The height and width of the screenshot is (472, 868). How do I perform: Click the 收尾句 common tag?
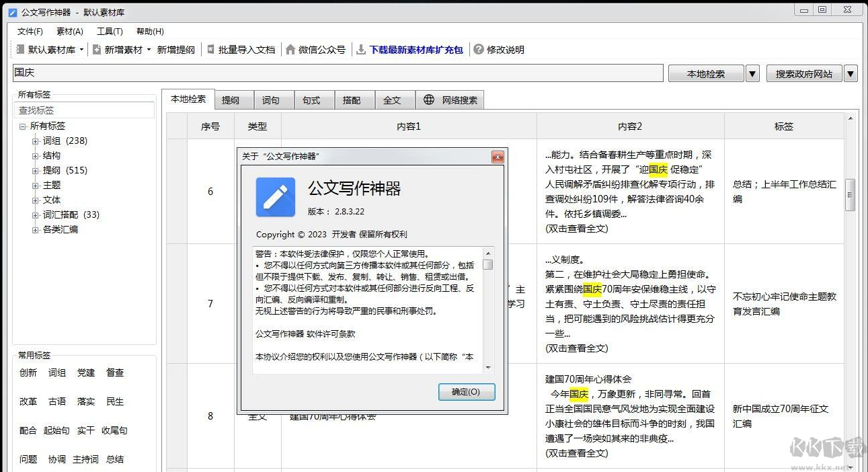(115, 430)
